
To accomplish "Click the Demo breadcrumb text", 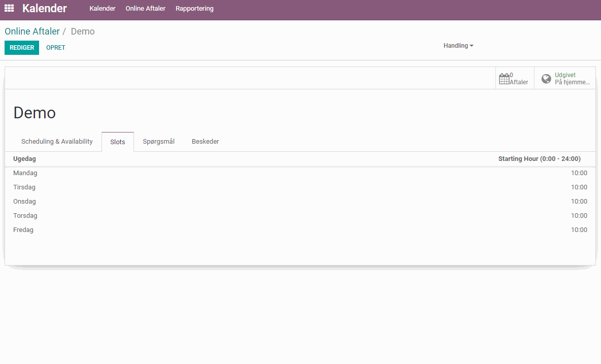I will [83, 31].
